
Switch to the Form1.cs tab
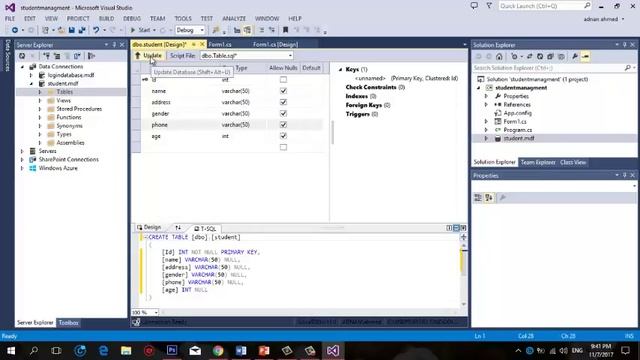pyautogui.click(x=220, y=44)
